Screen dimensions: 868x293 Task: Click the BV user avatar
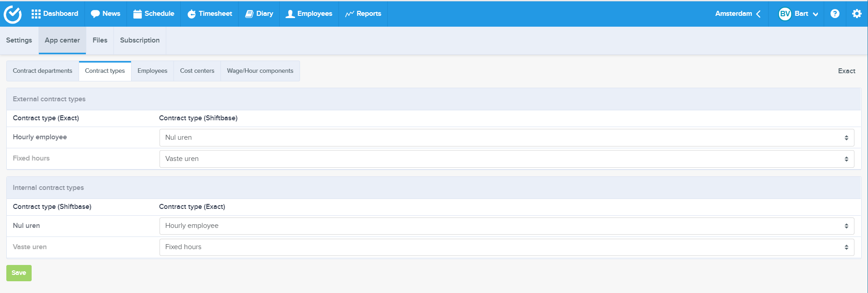click(785, 14)
